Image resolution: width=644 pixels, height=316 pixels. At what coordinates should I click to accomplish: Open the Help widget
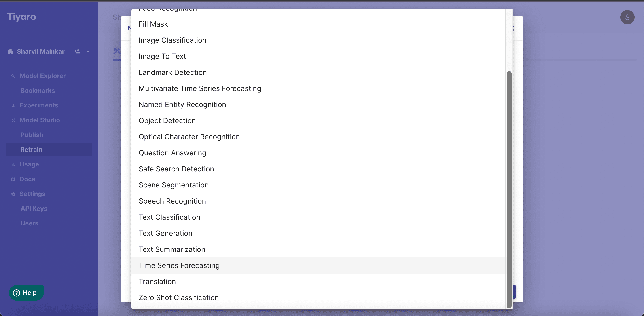(27, 293)
